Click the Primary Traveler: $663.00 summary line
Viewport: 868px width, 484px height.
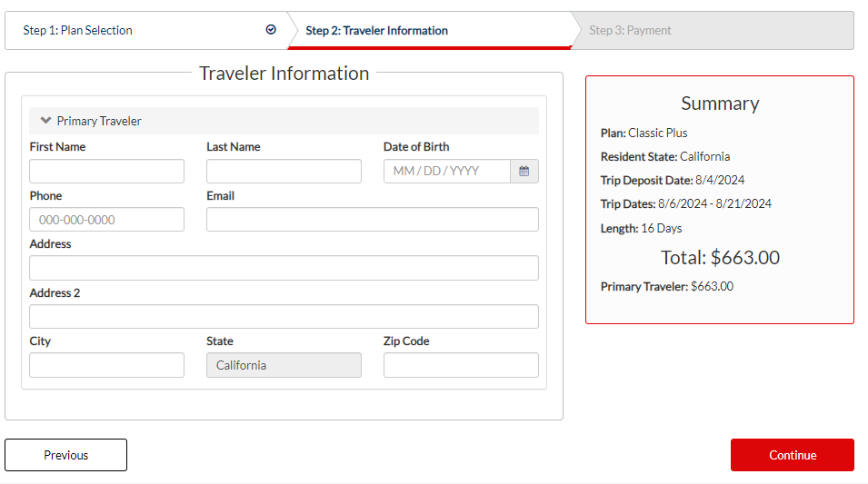coord(666,286)
